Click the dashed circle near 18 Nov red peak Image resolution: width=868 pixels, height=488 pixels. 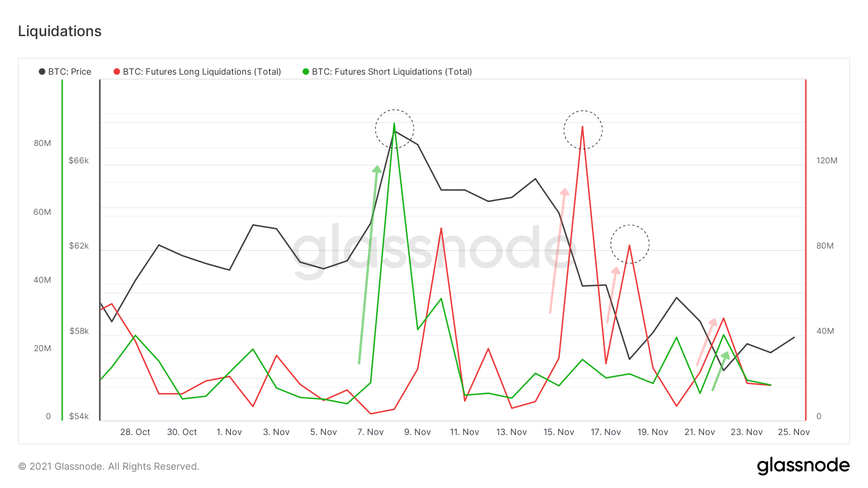pos(630,244)
